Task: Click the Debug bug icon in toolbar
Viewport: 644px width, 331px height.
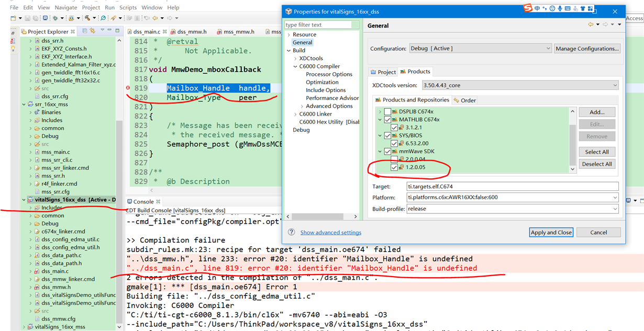Action: 55,18
